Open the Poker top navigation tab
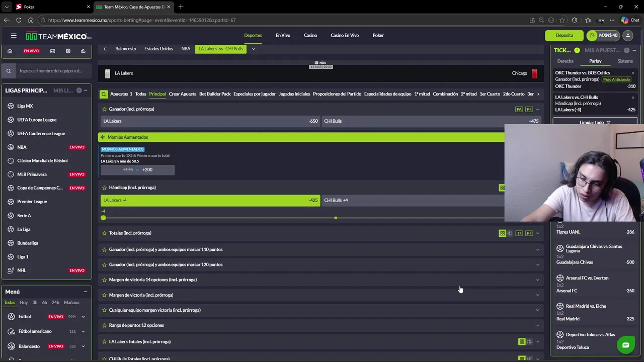644x362 pixels. coord(378,36)
